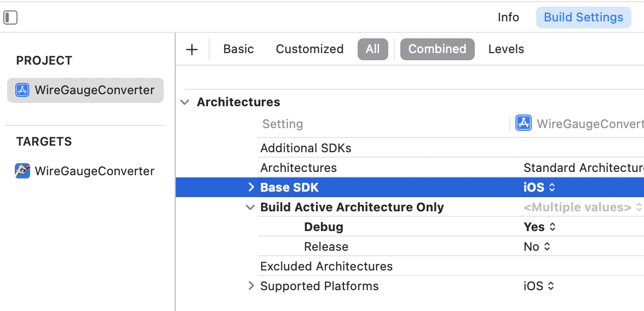
Task: Open the Build Settings tab
Action: click(583, 18)
